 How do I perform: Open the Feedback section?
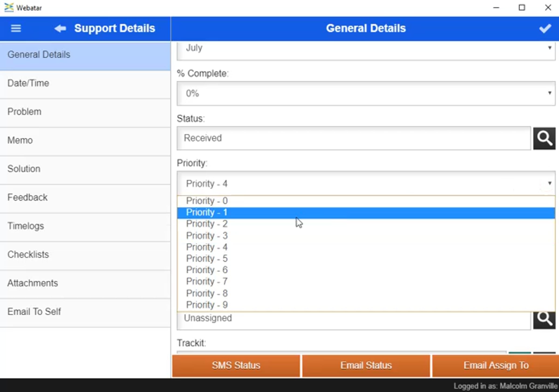point(85,199)
